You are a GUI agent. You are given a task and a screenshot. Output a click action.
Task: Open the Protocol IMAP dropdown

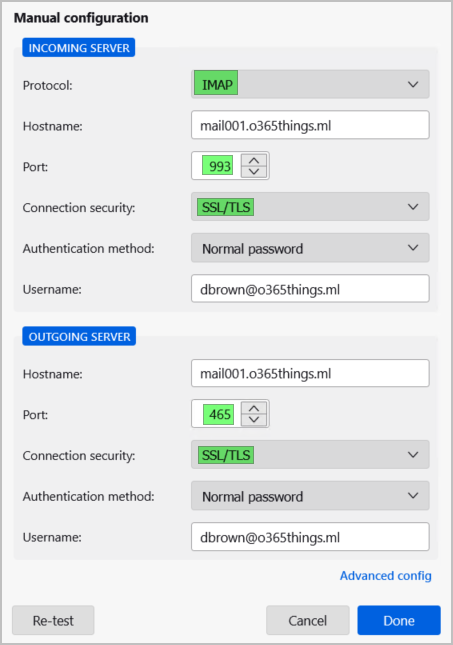tap(310, 84)
